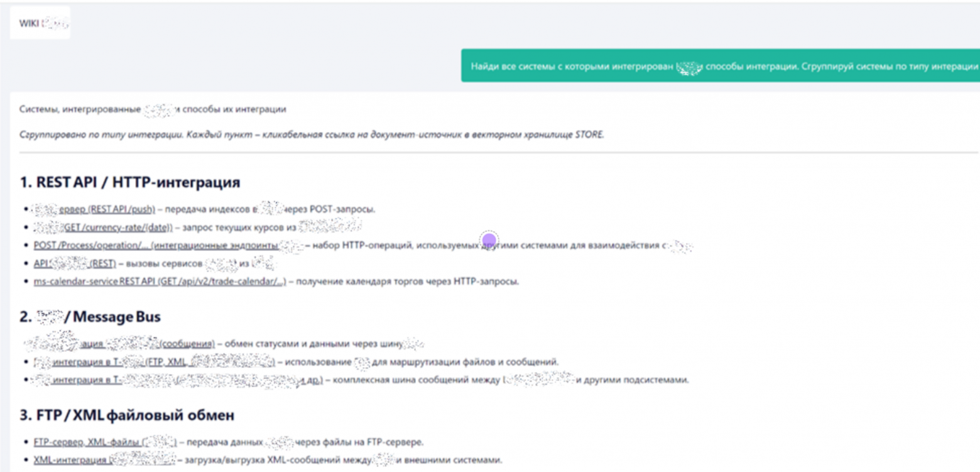
Task: Open the FTP-сервер, XML-файлы link
Action: pyautogui.click(x=105, y=442)
